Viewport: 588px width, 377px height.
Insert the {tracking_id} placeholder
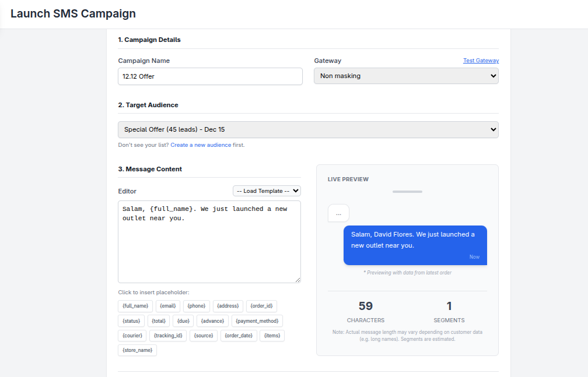pos(168,336)
